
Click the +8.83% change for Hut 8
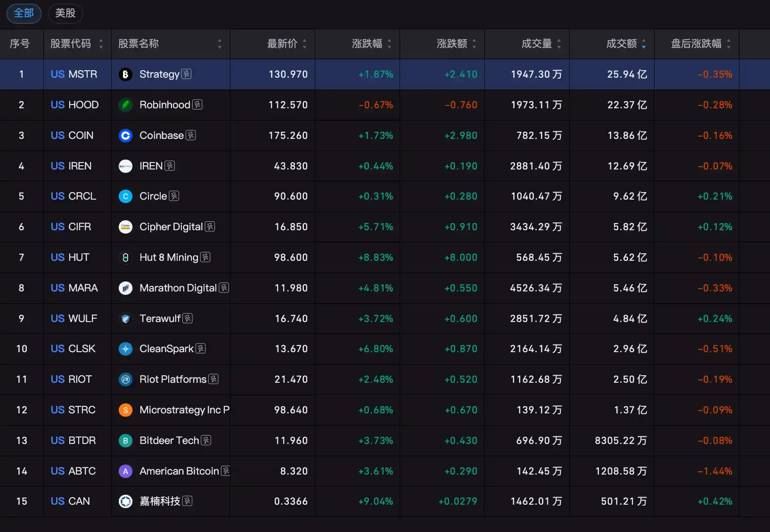pos(376,258)
